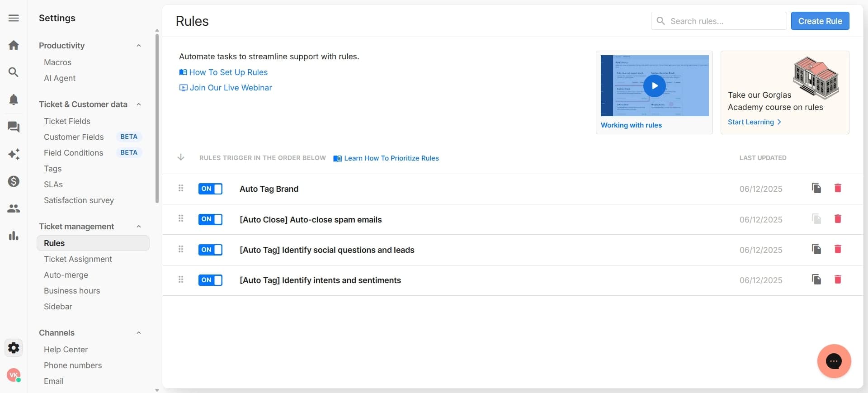Go to Home via house icon
The height and width of the screenshot is (393, 868).
[x=14, y=45]
